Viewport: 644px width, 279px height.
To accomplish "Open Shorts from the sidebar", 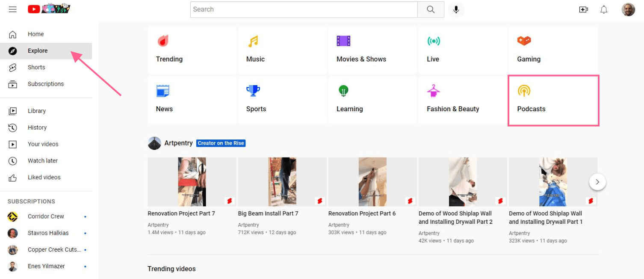I will click(46, 68).
